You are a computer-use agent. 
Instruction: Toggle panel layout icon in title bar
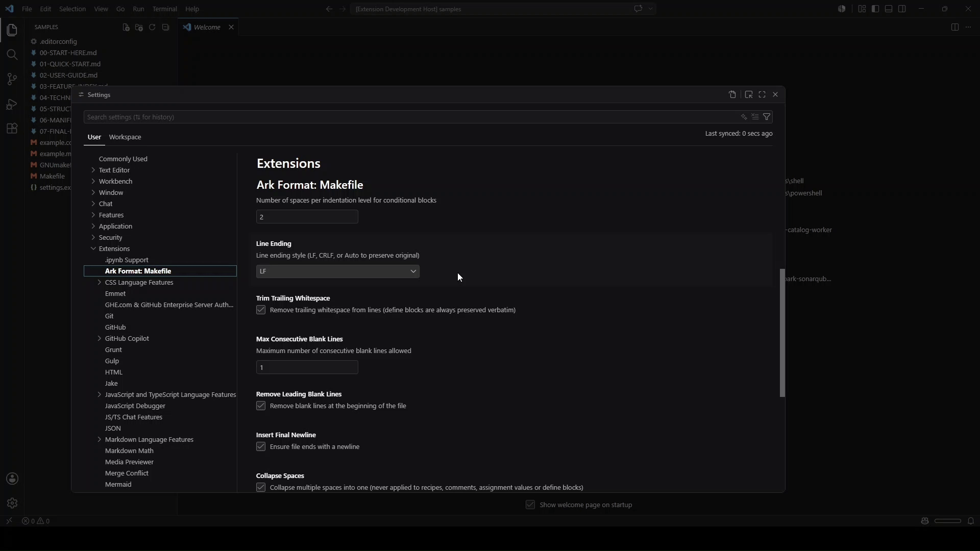click(x=889, y=9)
